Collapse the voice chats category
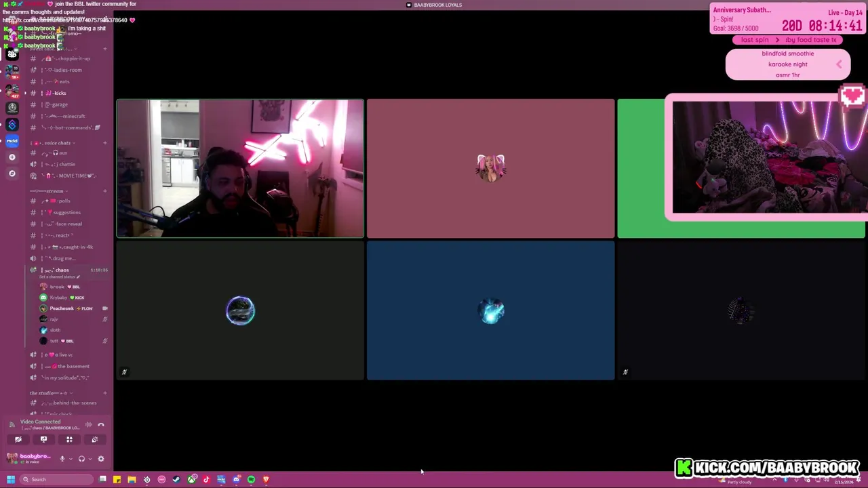The image size is (868, 488). [x=53, y=143]
